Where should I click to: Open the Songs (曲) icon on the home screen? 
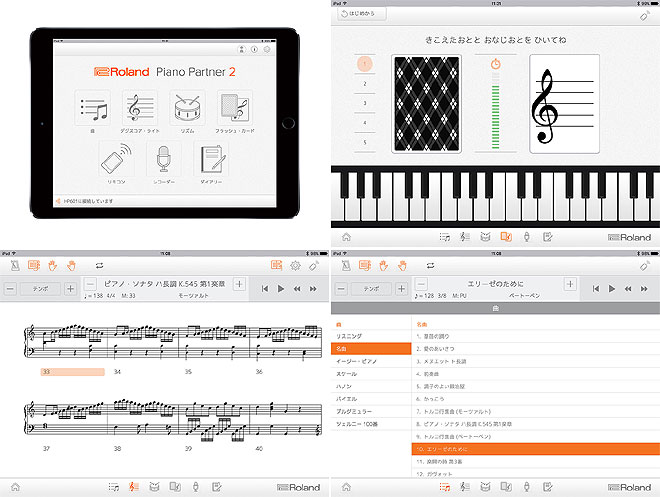point(93,108)
